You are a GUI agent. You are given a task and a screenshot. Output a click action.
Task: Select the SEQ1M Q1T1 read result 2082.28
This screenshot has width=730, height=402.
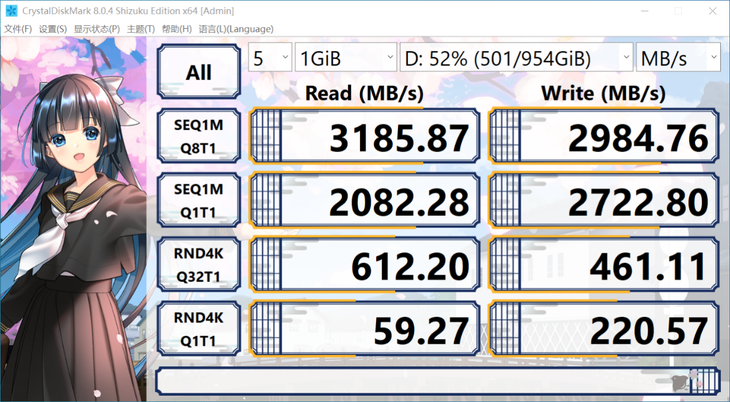click(x=365, y=200)
